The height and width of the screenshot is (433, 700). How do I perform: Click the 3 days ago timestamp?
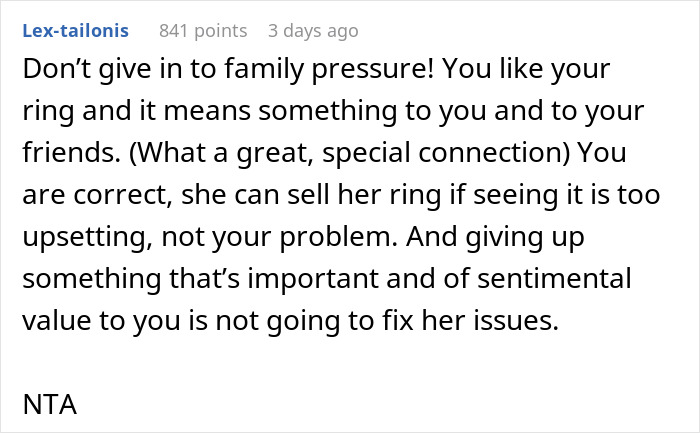pos(312,31)
